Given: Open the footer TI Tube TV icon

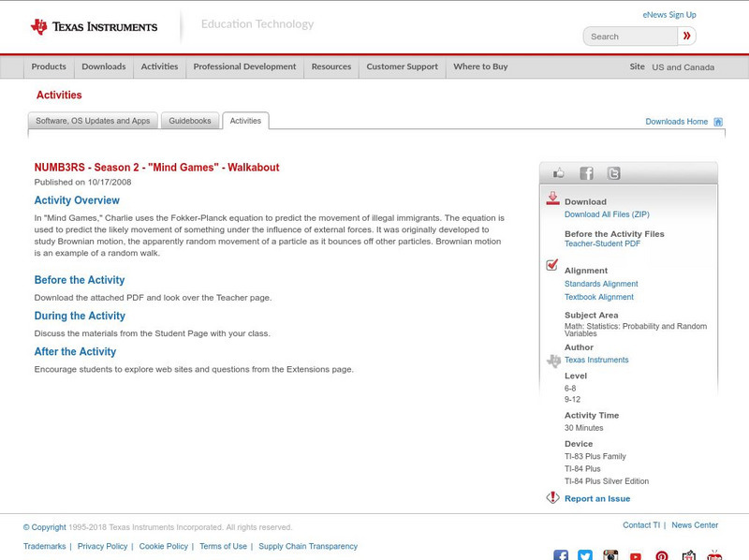Looking at the screenshot, I should point(714,555).
